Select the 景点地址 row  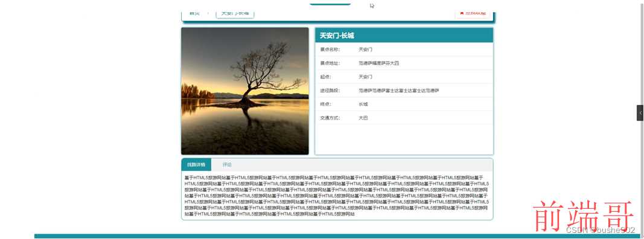[x=404, y=63]
